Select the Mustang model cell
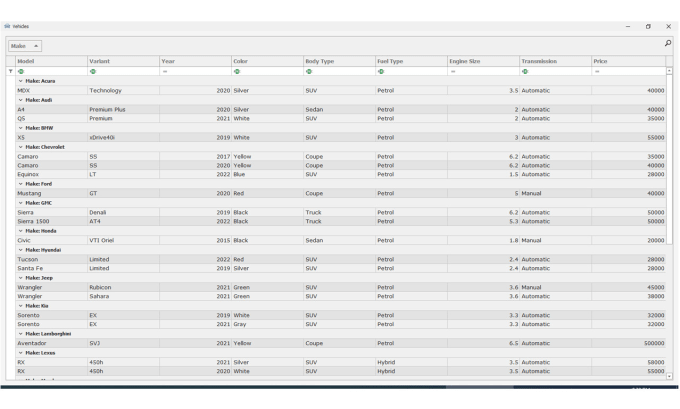 coord(51,193)
